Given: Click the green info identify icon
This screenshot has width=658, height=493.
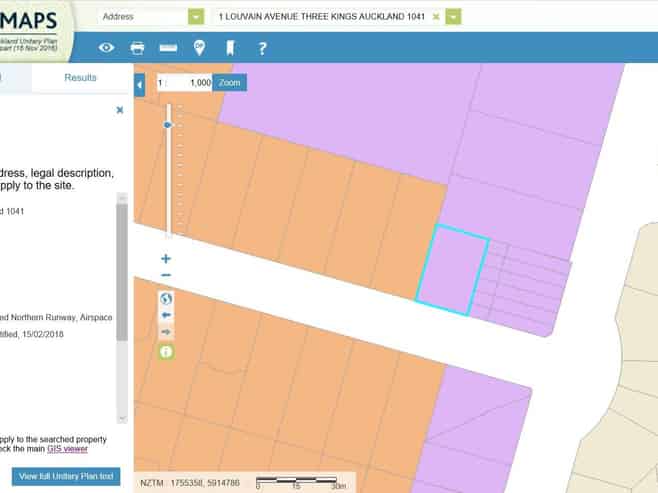Looking at the screenshot, I should (x=166, y=351).
